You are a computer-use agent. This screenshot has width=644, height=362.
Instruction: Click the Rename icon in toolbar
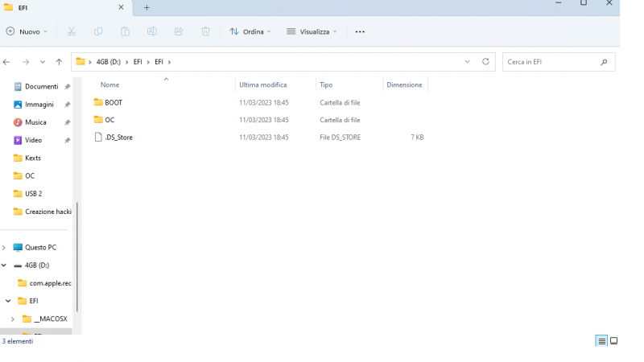pos(151,31)
